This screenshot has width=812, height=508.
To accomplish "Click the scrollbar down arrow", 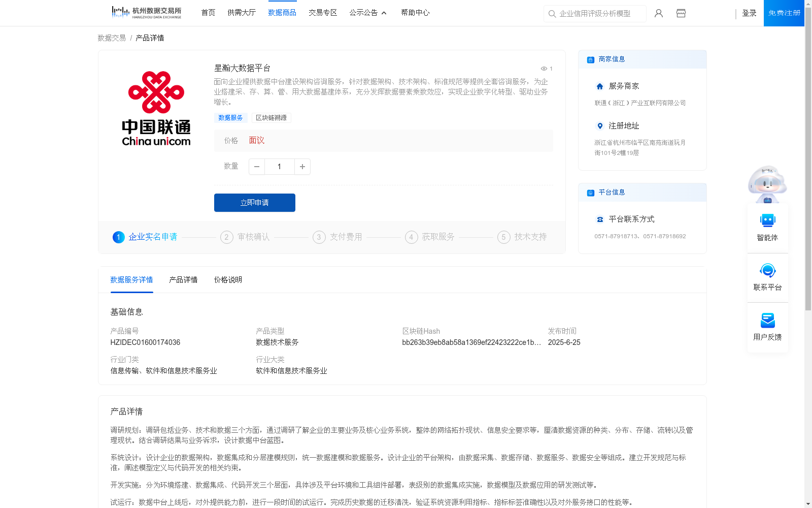I will (x=808, y=504).
